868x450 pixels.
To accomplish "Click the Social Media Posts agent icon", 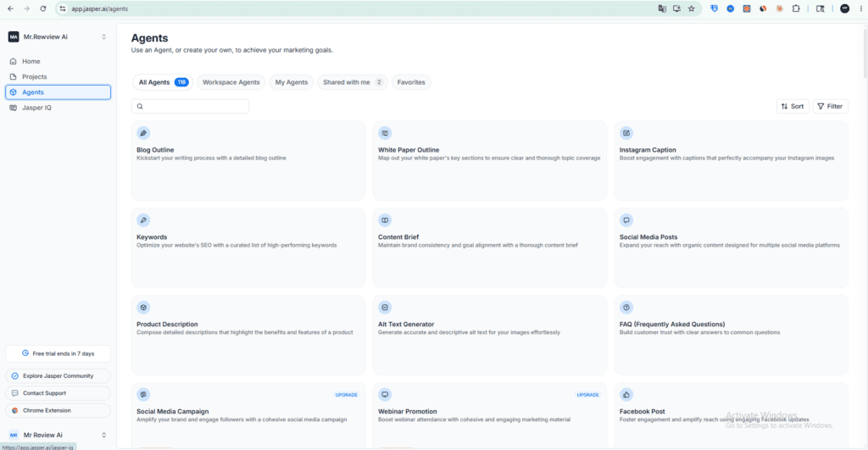I will (626, 220).
